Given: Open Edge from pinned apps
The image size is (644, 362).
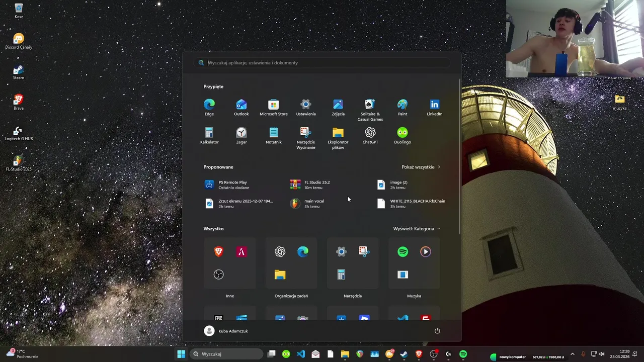Looking at the screenshot, I should click(x=209, y=108).
